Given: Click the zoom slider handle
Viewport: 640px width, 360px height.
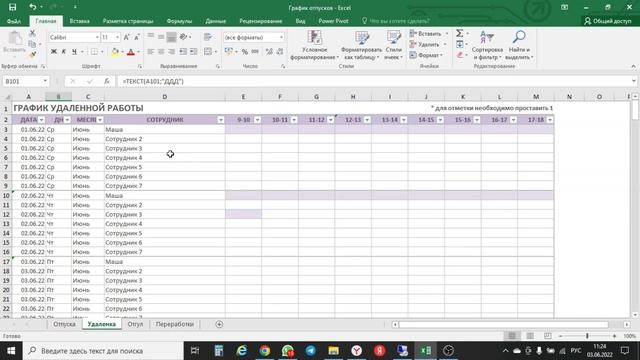Looking at the screenshot, I should click(587, 336).
